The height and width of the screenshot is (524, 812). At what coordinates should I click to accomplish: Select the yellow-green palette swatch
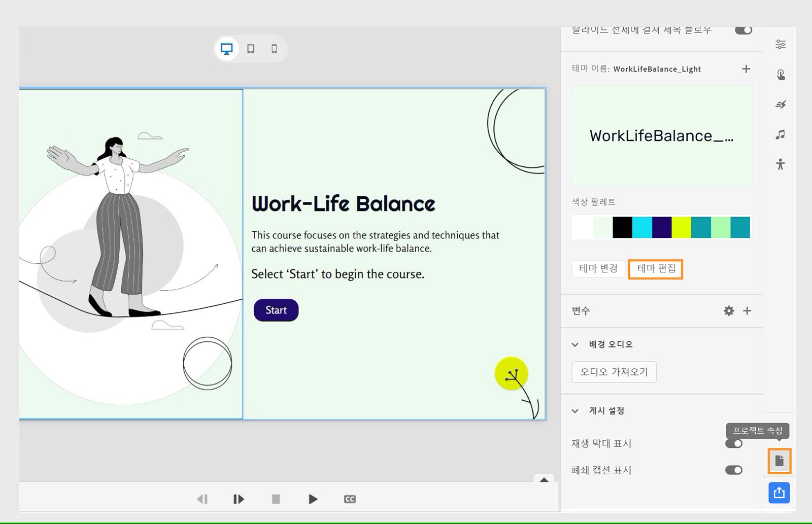(x=682, y=227)
